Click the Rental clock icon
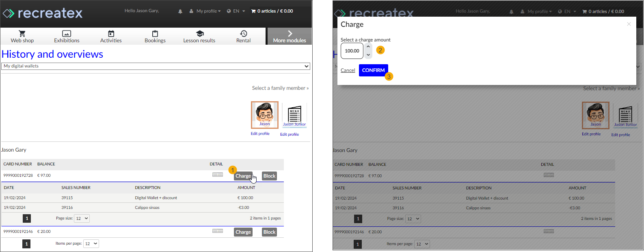Image resolution: width=644 pixels, height=252 pixels. [243, 34]
